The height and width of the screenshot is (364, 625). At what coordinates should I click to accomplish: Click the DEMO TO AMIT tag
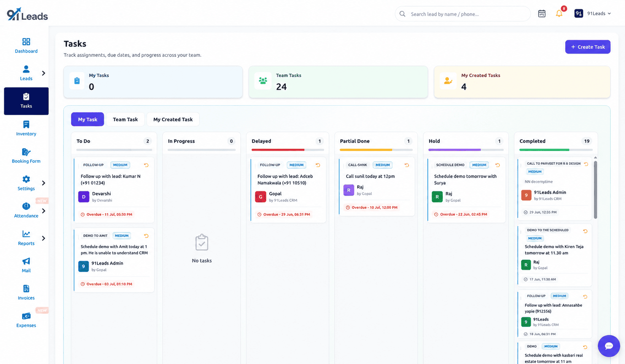pos(95,236)
